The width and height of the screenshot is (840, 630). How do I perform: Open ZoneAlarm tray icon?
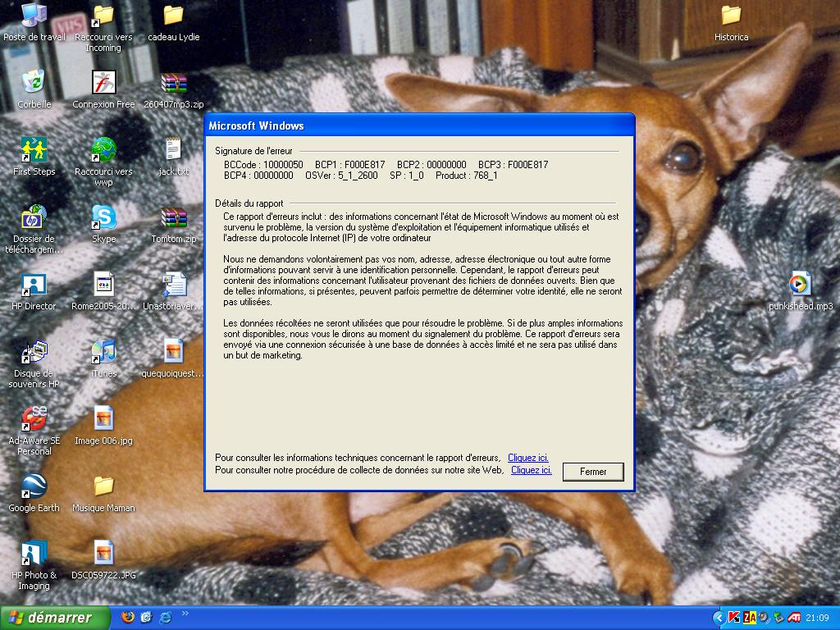point(749,618)
